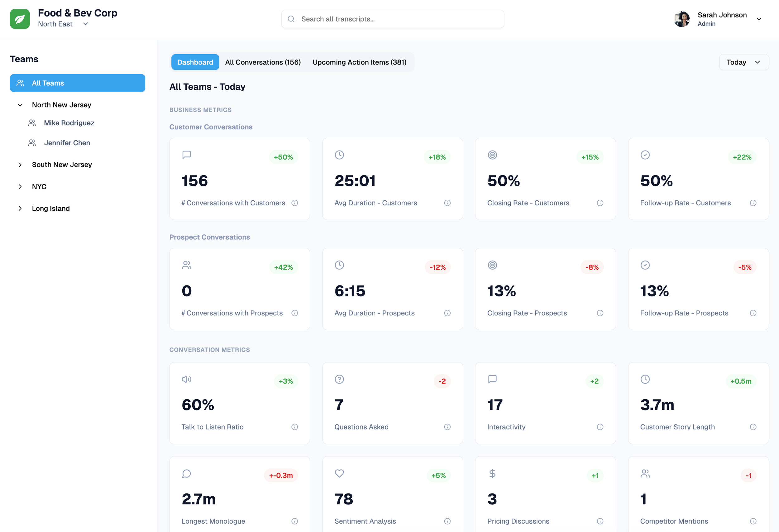Image resolution: width=779 pixels, height=532 pixels.
Task: Open Upcoming Action Items tab
Action: pos(359,62)
